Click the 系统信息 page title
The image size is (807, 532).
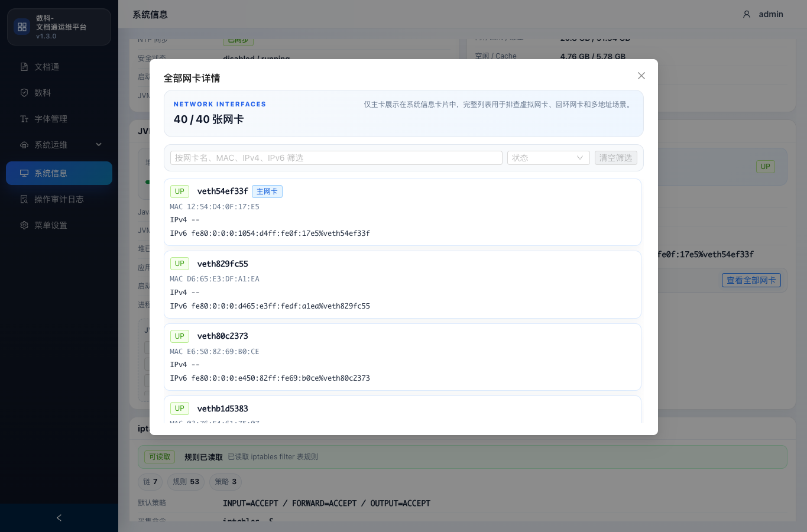tap(150, 14)
